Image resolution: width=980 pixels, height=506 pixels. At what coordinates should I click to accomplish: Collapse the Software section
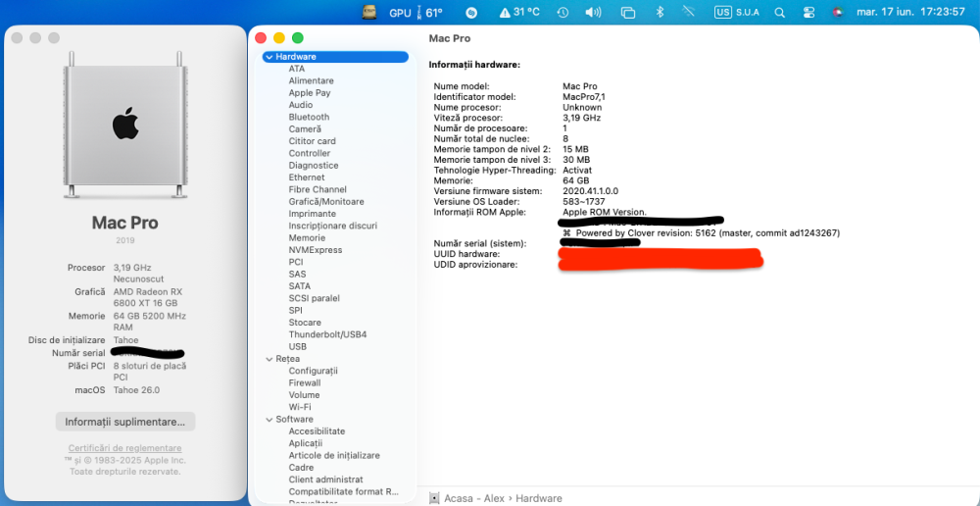pyautogui.click(x=269, y=420)
